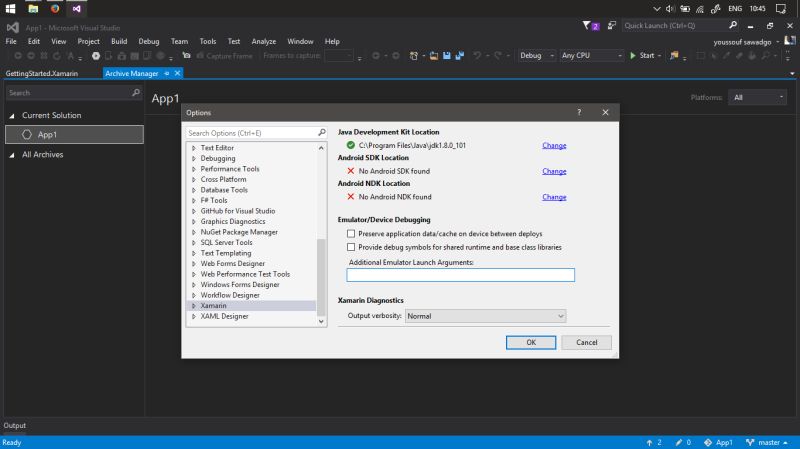
Task: Open the notifications flag with badge 2
Action: tap(590, 26)
